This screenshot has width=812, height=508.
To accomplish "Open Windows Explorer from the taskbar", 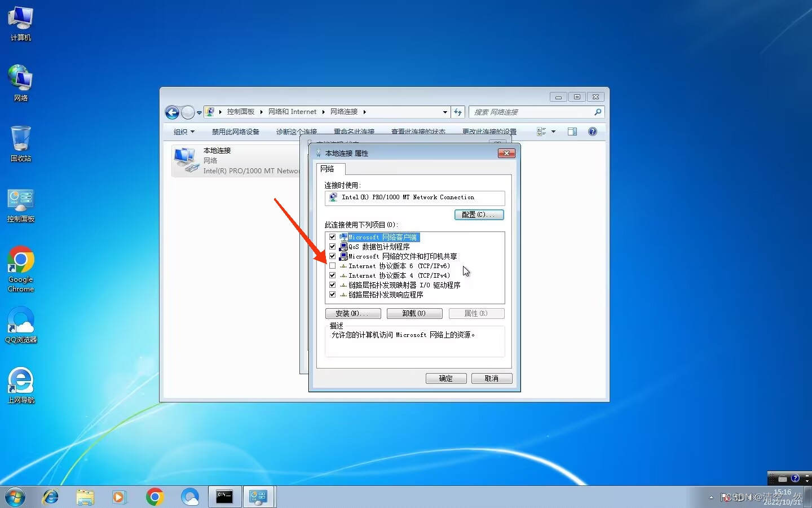I will pos(85,497).
